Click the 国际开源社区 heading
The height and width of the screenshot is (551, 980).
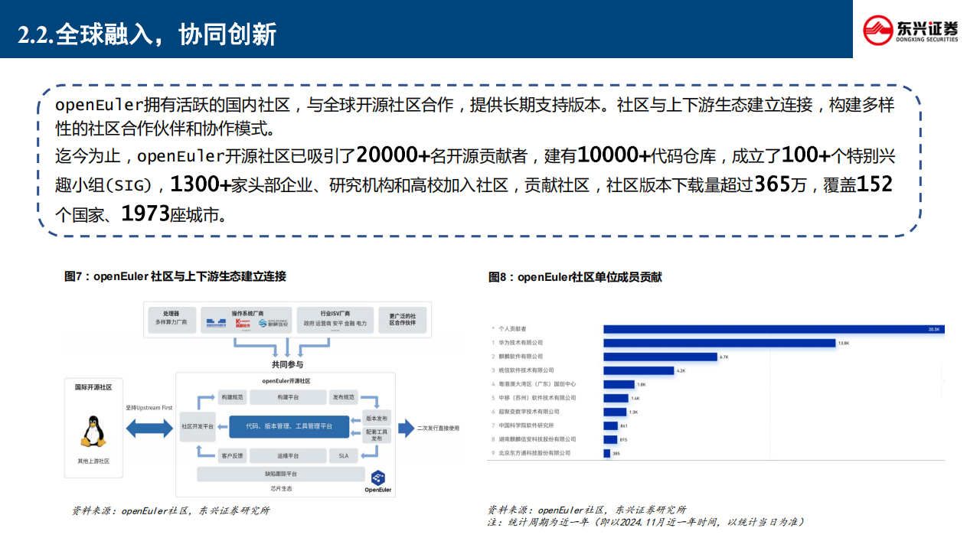pyautogui.click(x=93, y=388)
